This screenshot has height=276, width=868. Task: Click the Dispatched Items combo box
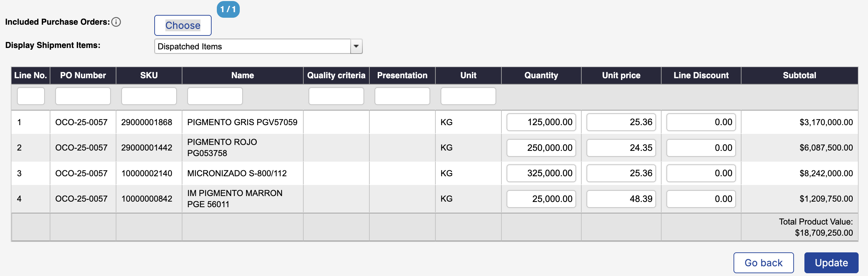(x=253, y=46)
